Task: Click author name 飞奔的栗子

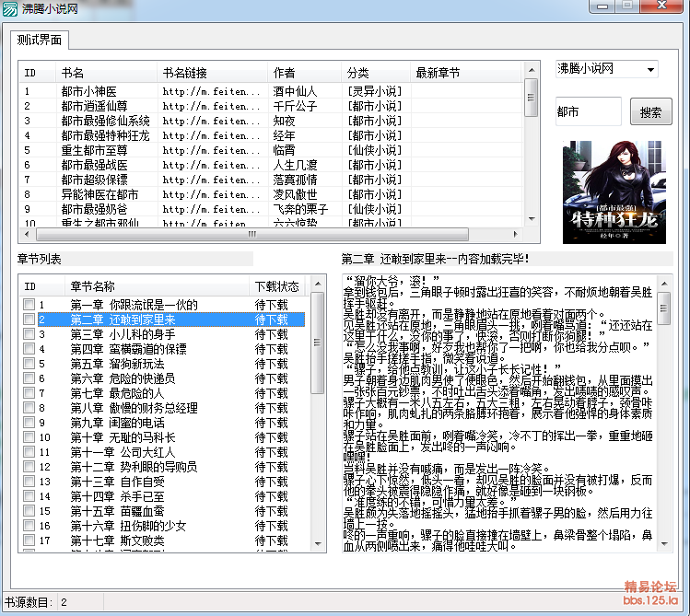Action: click(x=300, y=209)
